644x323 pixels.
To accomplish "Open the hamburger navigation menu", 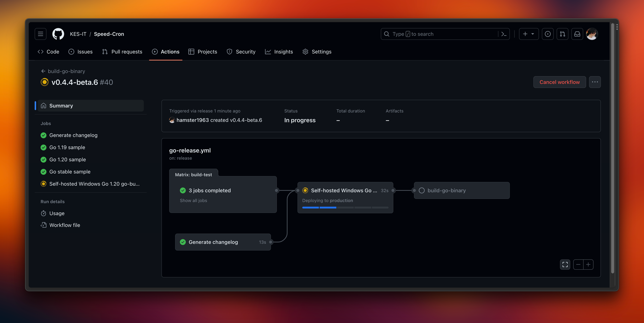I will (x=41, y=34).
